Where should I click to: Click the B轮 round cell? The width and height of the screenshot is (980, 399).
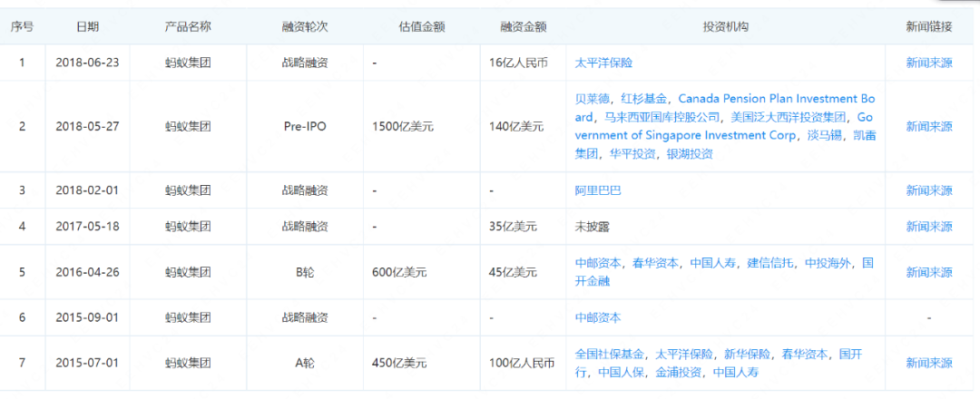tap(305, 272)
